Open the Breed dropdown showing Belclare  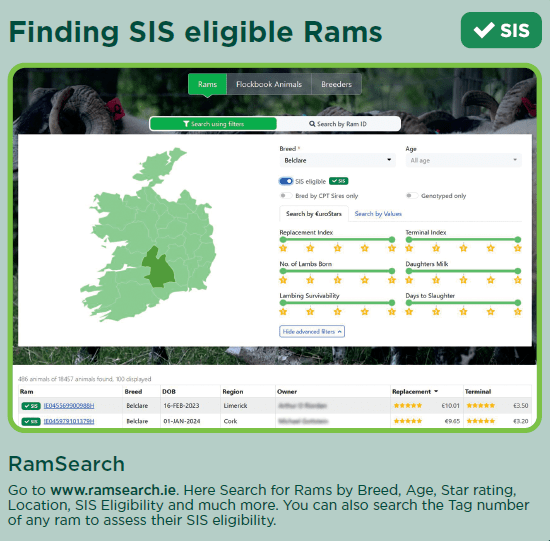(x=337, y=160)
